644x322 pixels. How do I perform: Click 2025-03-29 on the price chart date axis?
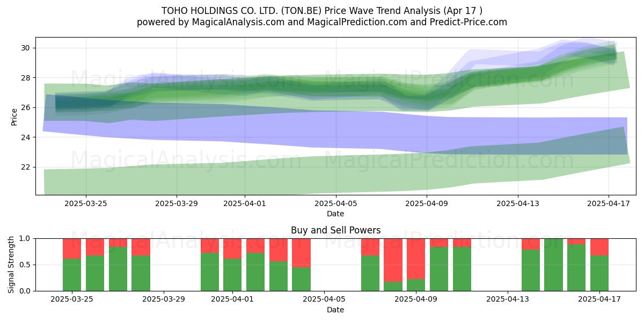(x=177, y=203)
